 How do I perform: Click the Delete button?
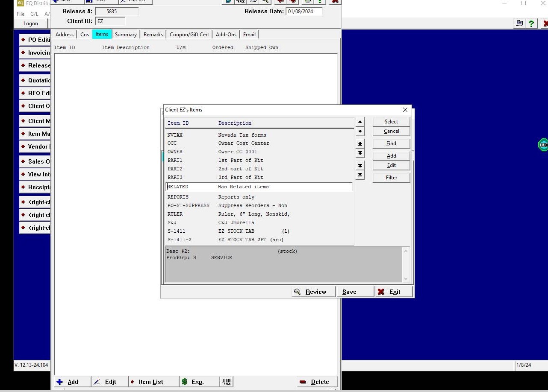(x=318, y=382)
